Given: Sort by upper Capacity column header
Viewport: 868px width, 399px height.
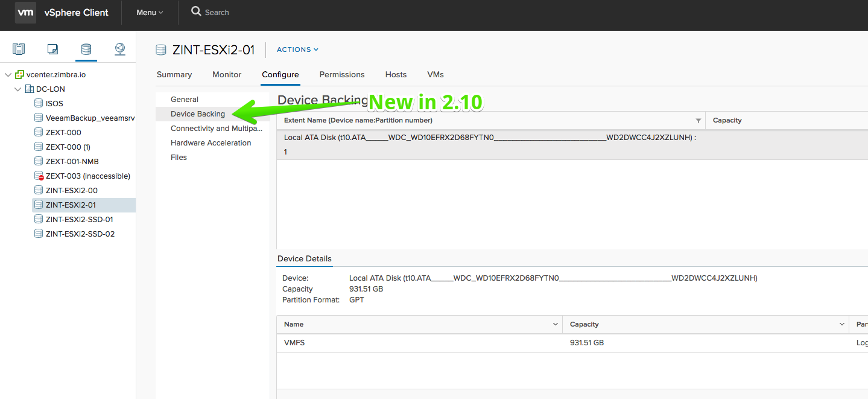Looking at the screenshot, I should click(x=727, y=120).
